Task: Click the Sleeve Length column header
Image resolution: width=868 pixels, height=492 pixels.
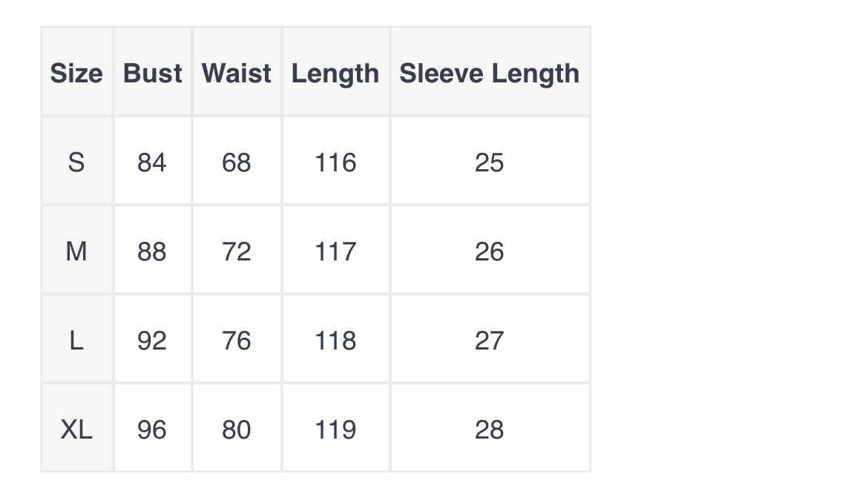Action: (490, 73)
